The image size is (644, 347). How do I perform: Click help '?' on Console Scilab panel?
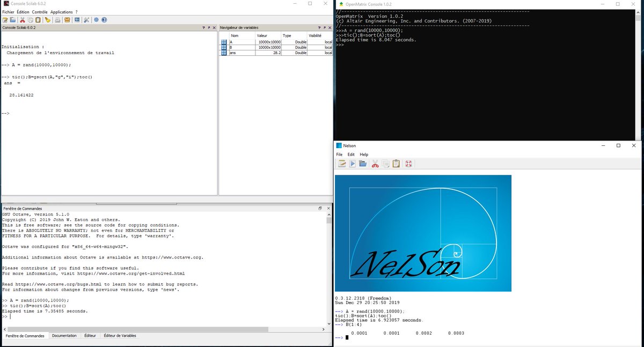pyautogui.click(x=204, y=28)
